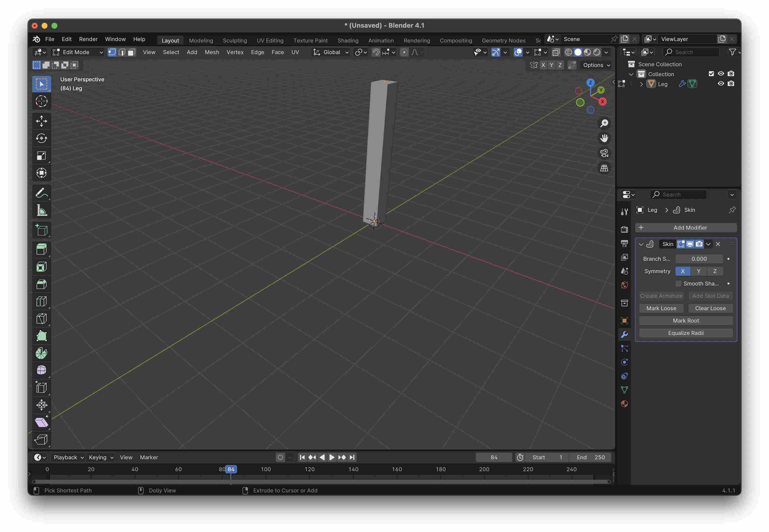Expand the Leg object in outliner

(641, 84)
